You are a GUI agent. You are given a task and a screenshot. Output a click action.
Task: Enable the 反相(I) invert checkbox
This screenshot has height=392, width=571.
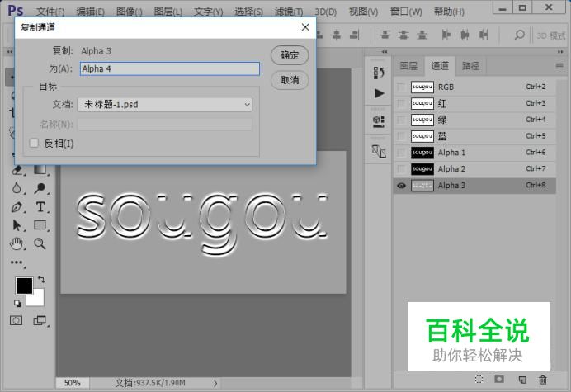pos(34,143)
